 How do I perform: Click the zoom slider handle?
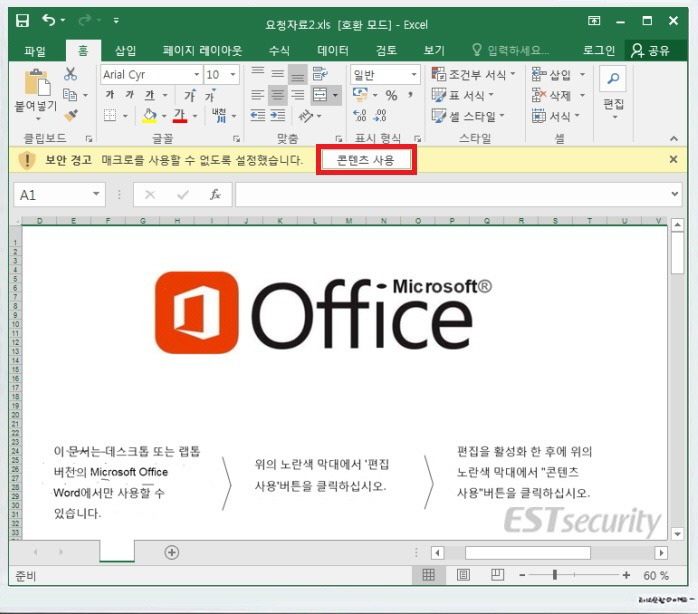coord(555,575)
